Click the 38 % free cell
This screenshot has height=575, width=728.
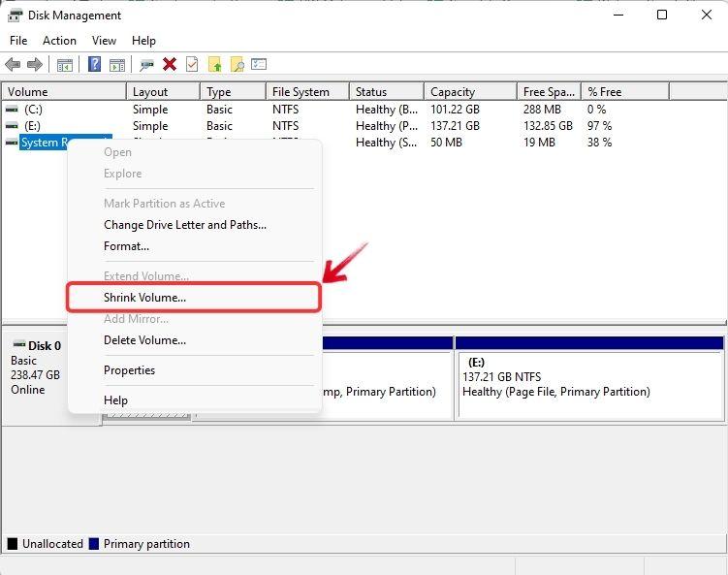[x=599, y=143]
